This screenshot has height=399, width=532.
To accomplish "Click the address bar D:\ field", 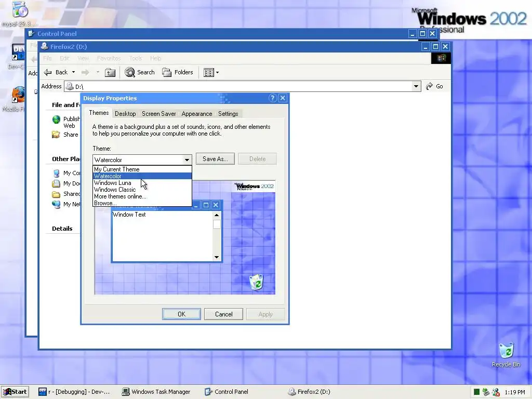I will [243, 87].
